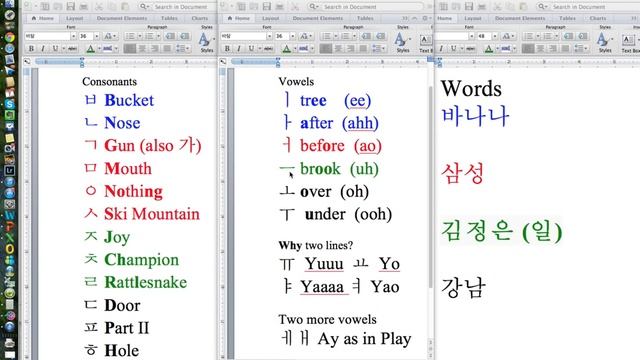Justify text in Vowels window
The width and height of the screenshot is (640, 360).
click(x=363, y=49)
